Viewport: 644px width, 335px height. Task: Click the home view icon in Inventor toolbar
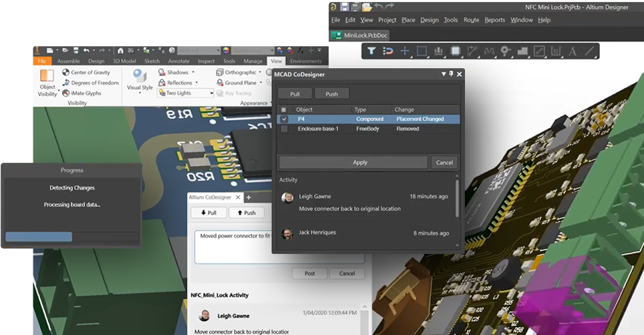coord(120,50)
